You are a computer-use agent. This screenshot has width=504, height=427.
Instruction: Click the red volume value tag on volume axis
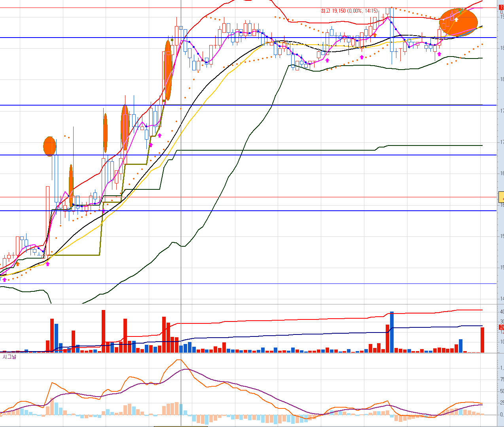click(502, 327)
